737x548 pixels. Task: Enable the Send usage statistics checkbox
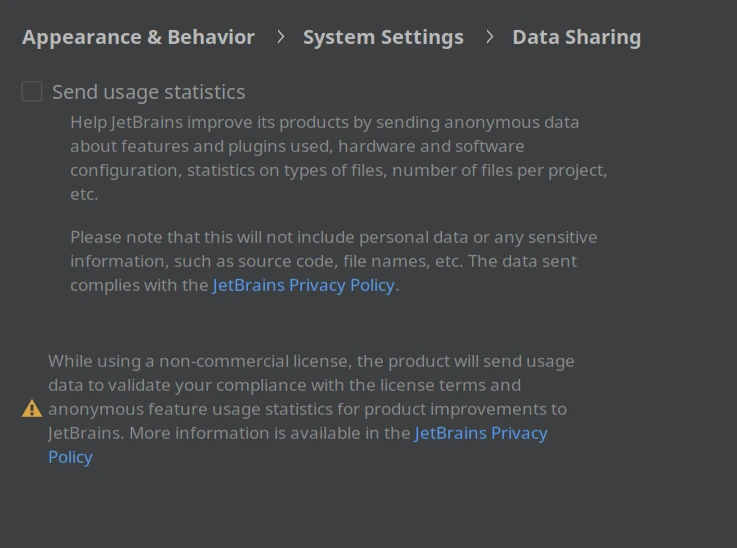(x=32, y=92)
